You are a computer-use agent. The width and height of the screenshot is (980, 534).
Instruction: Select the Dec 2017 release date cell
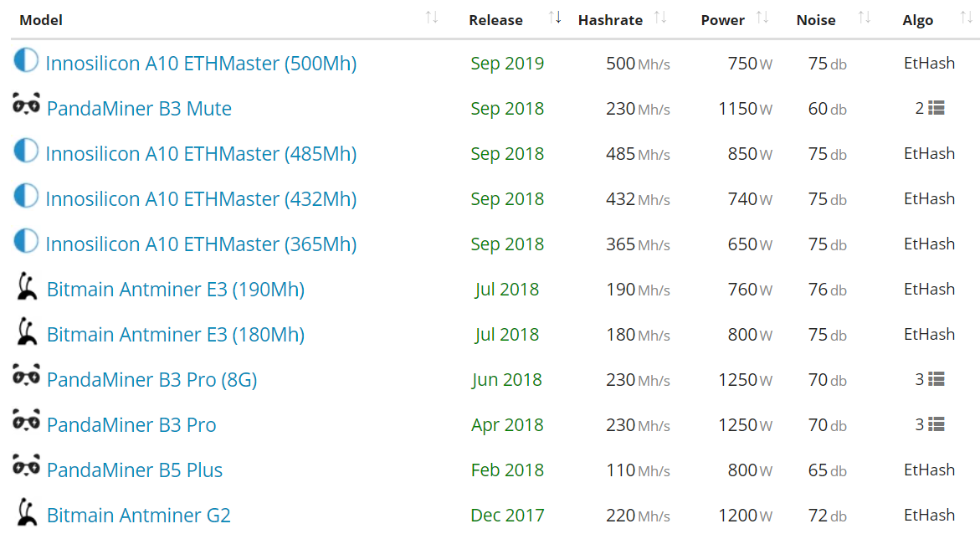pos(507,515)
